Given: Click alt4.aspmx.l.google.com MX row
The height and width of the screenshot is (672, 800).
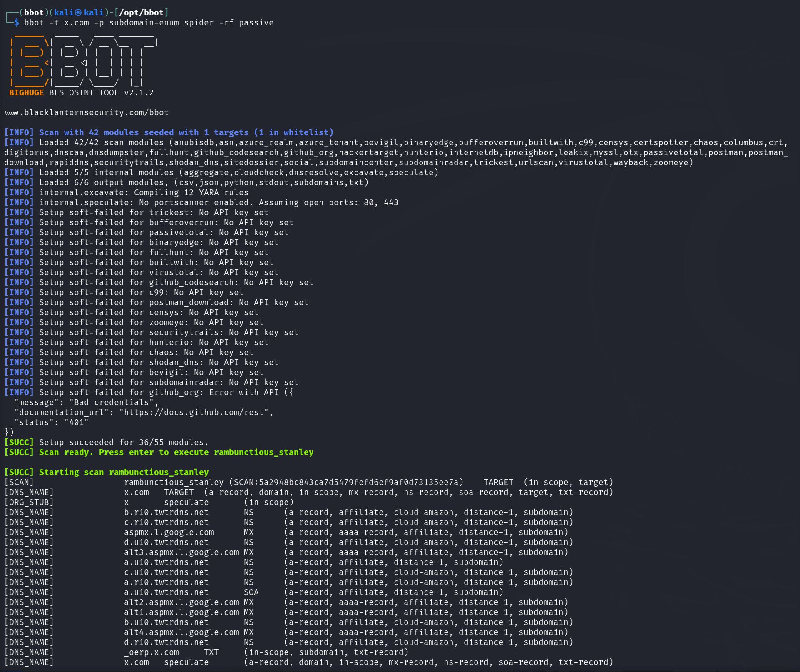Looking at the screenshot, I should coord(286,632).
